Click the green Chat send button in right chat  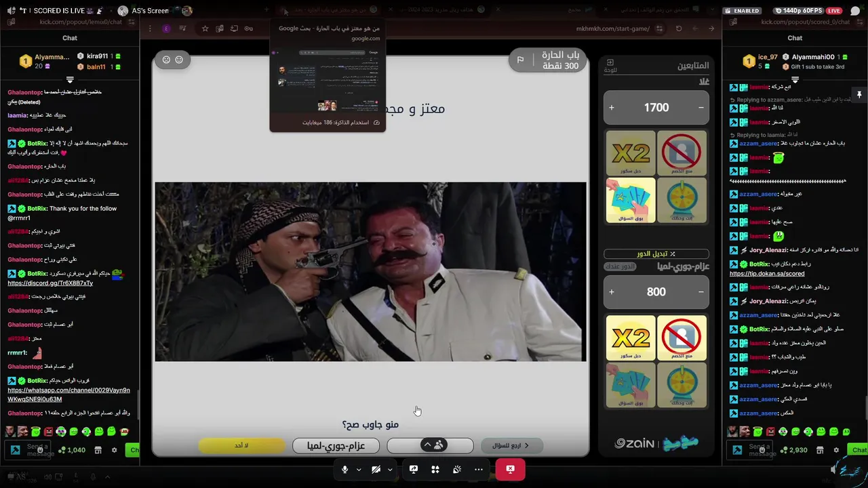(x=859, y=450)
